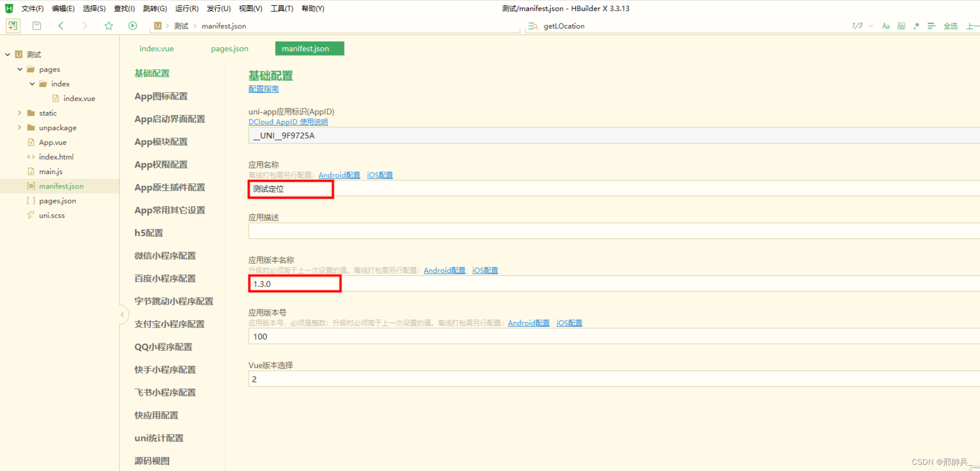This screenshot has height=471, width=980.
Task: Open the App权限配置 section
Action: click(x=161, y=165)
